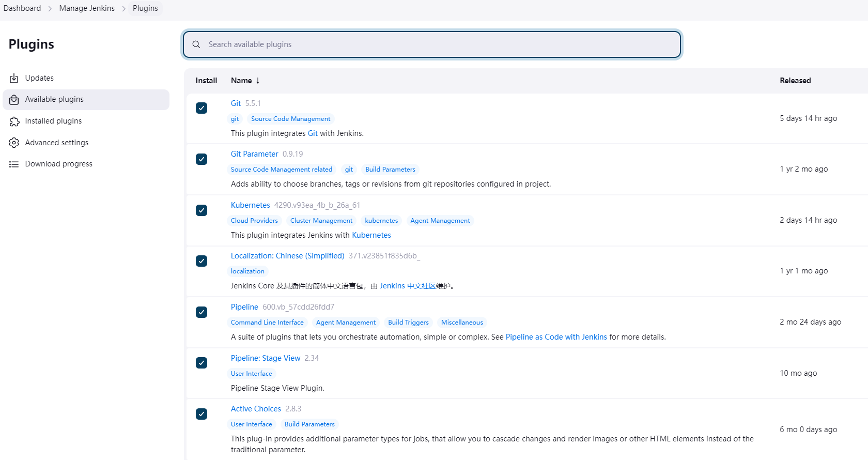868x460 pixels.
Task: Open the Pipeline plugin title link
Action: click(x=244, y=307)
